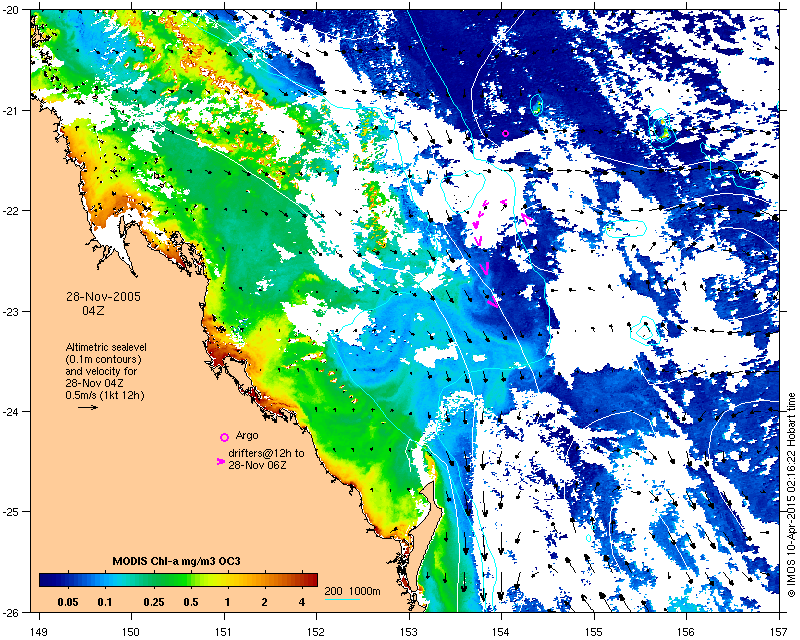Click latitude axis label -26
The width and height of the screenshot is (800, 640).
pyautogui.click(x=12, y=612)
